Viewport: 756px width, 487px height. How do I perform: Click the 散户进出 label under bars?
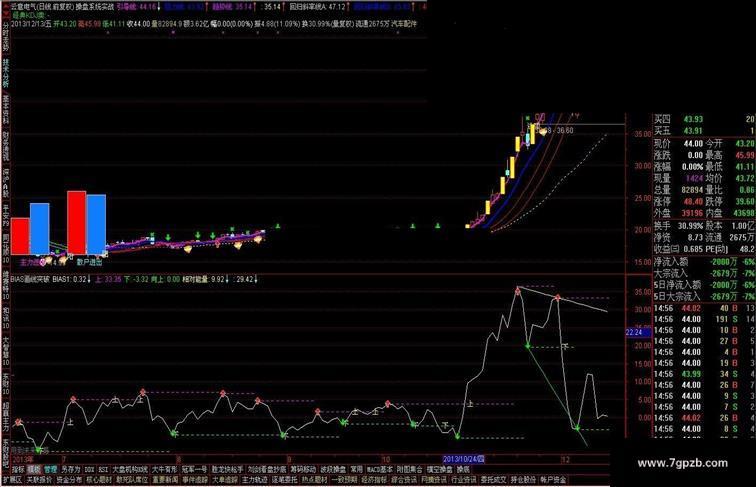[89, 262]
